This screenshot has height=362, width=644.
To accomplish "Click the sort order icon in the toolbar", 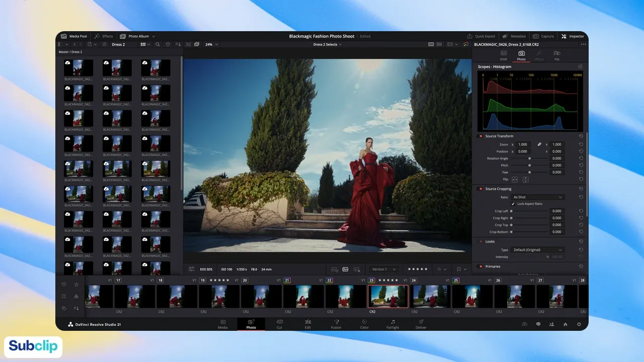I will pos(179,44).
